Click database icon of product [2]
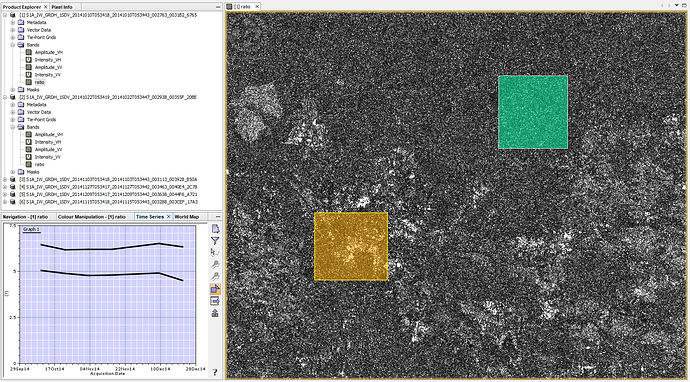The height and width of the screenshot is (382, 690). tap(13, 97)
